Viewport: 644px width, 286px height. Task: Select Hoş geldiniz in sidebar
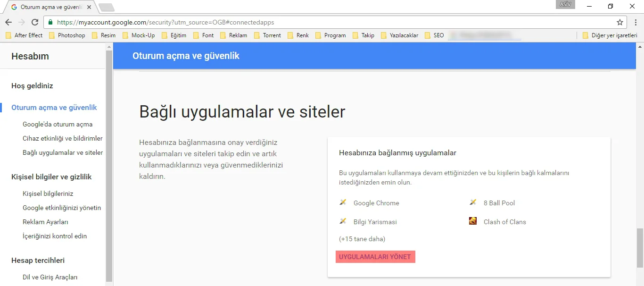(x=32, y=86)
